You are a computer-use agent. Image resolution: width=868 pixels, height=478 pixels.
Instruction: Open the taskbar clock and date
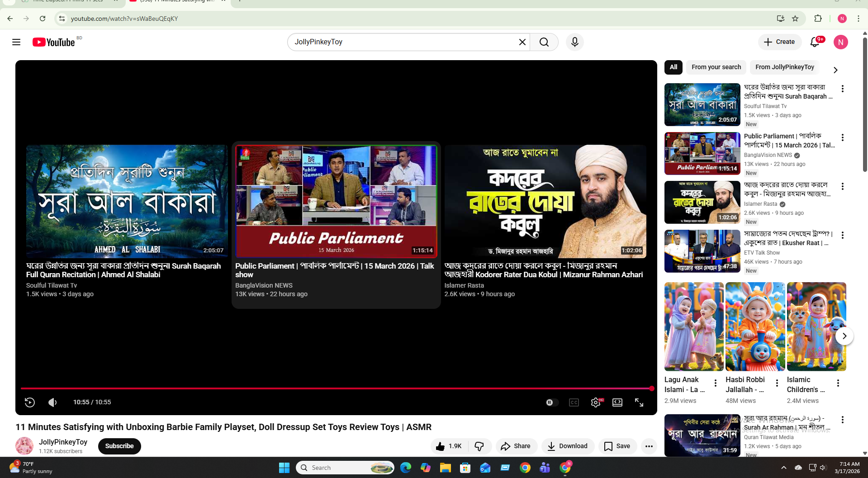(x=847, y=468)
